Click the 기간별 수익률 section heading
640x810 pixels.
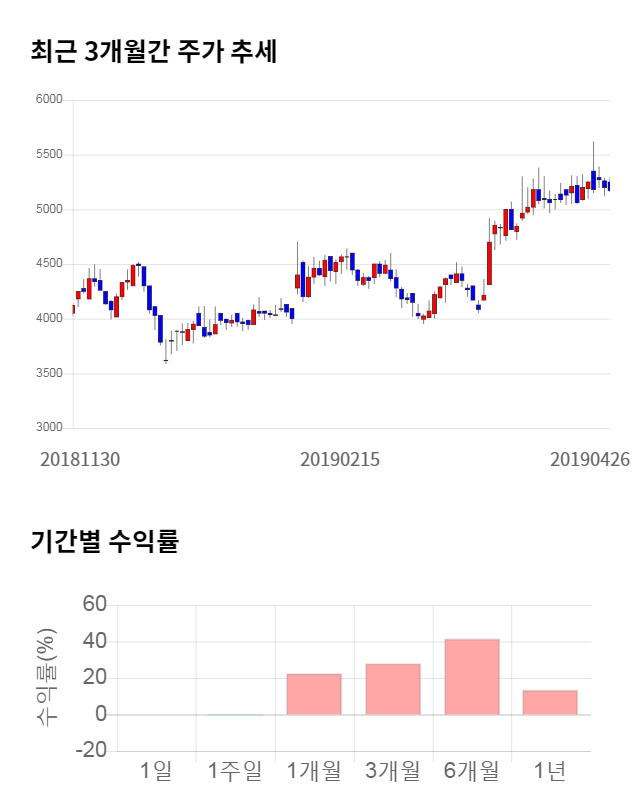[104, 543]
